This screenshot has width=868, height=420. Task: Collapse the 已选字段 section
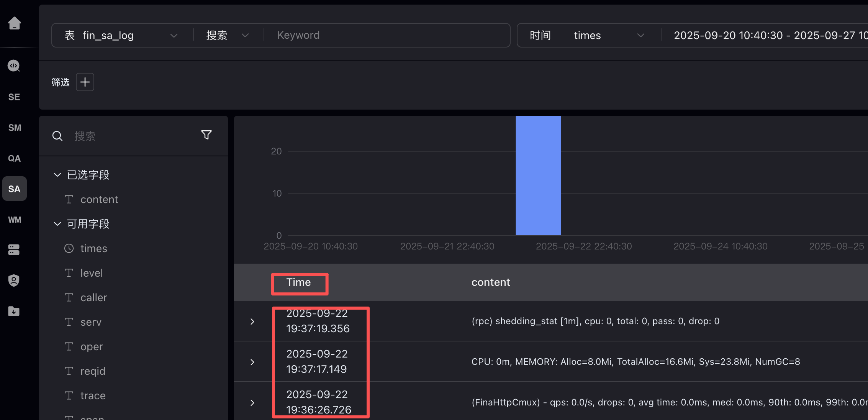(57, 175)
